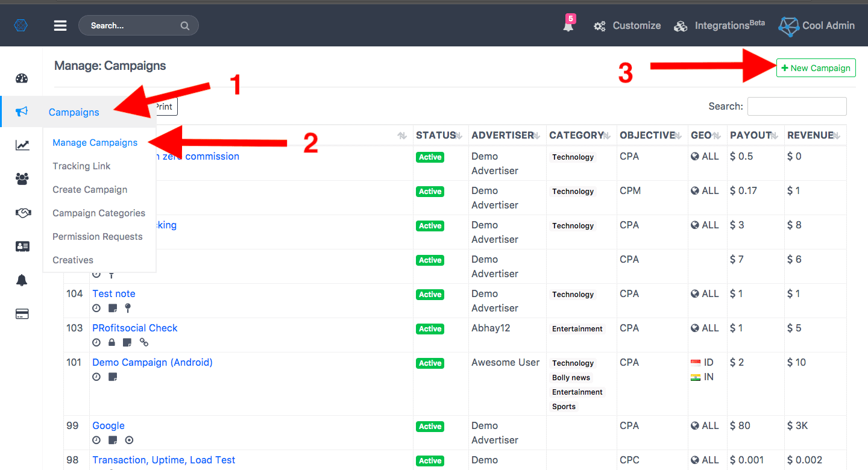868x470 pixels.
Task: Select Tracking Link from Campaigns submenu
Action: tap(81, 166)
